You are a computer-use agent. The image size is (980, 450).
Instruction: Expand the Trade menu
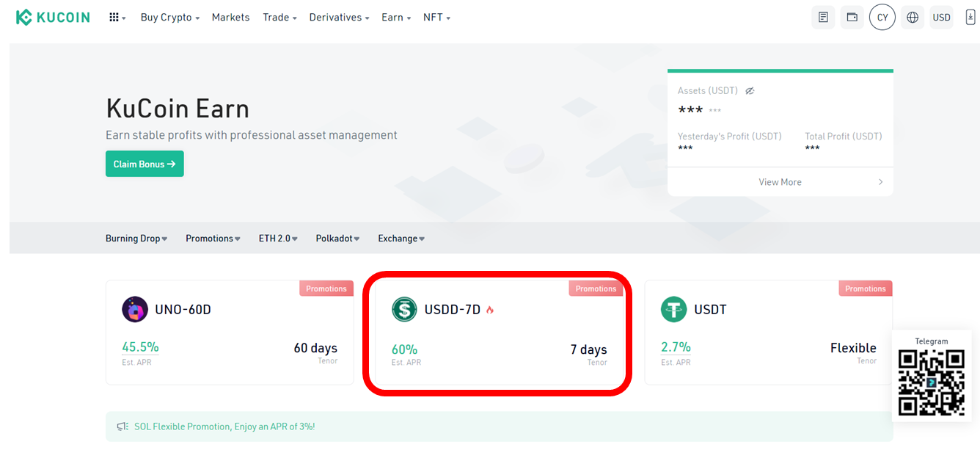(x=279, y=17)
